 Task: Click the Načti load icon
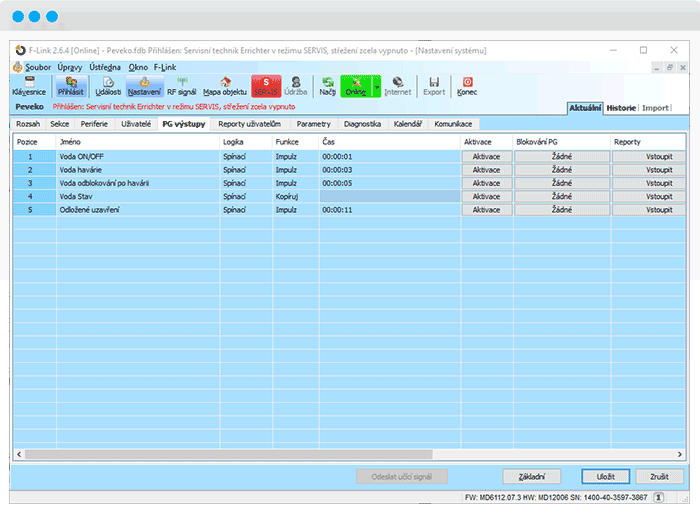point(328,86)
